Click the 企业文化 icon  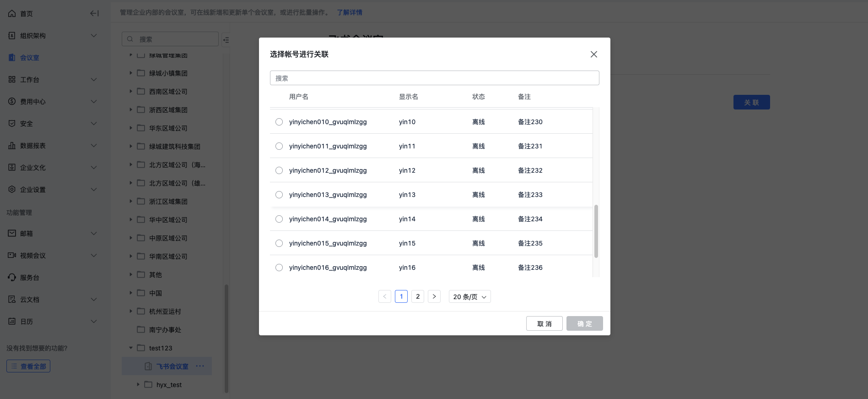click(12, 168)
